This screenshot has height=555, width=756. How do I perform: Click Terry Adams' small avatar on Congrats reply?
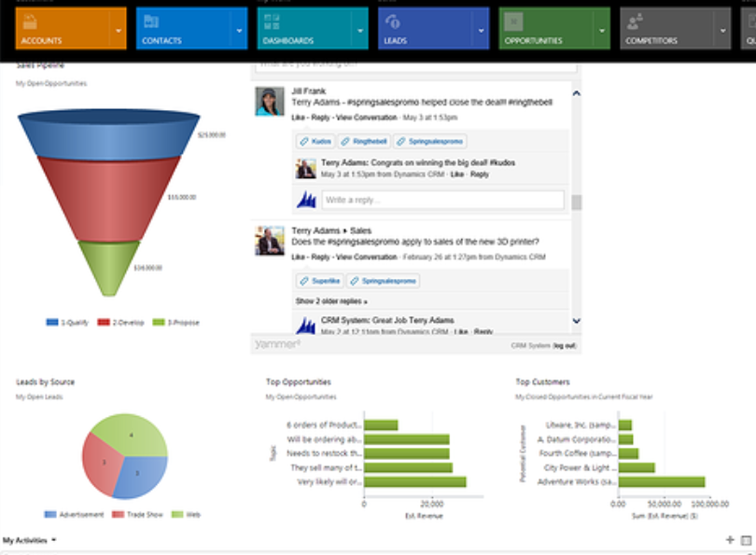(306, 168)
